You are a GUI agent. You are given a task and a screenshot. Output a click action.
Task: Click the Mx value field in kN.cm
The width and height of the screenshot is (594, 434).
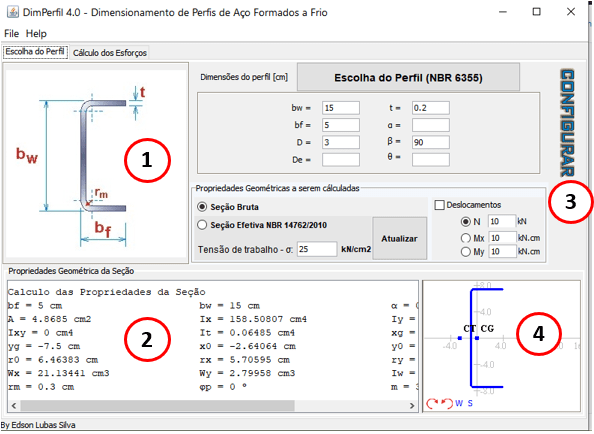[x=502, y=238]
